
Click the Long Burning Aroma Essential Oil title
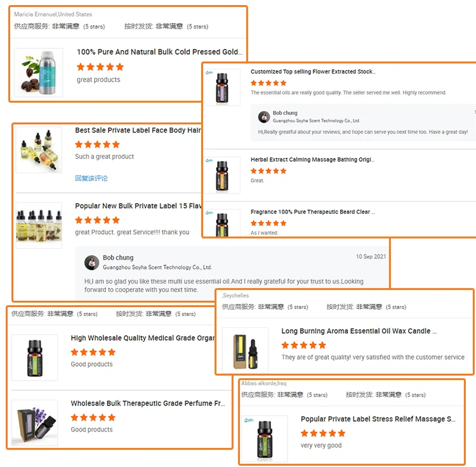[359, 331]
